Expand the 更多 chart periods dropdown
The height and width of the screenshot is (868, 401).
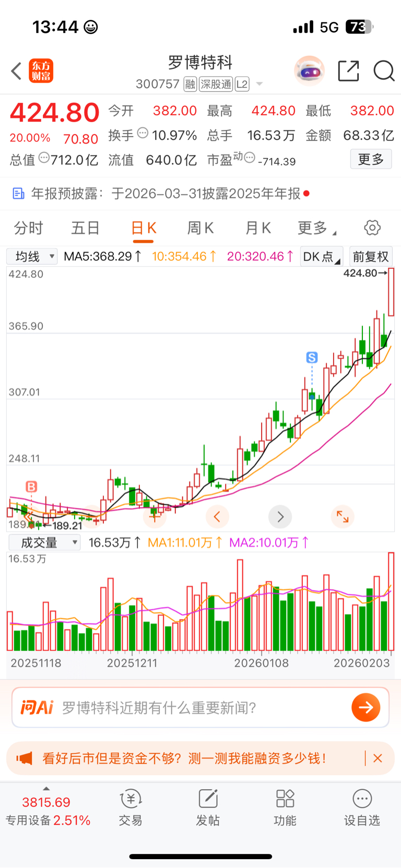(316, 228)
